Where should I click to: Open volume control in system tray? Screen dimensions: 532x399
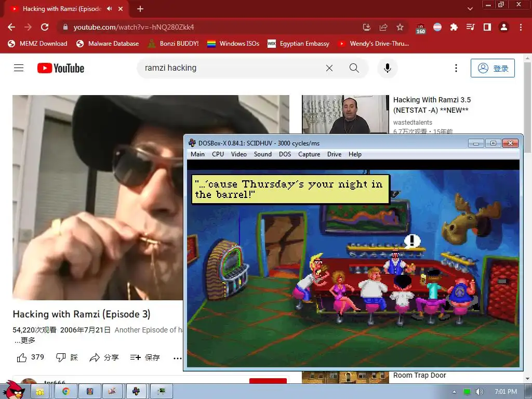point(479,392)
